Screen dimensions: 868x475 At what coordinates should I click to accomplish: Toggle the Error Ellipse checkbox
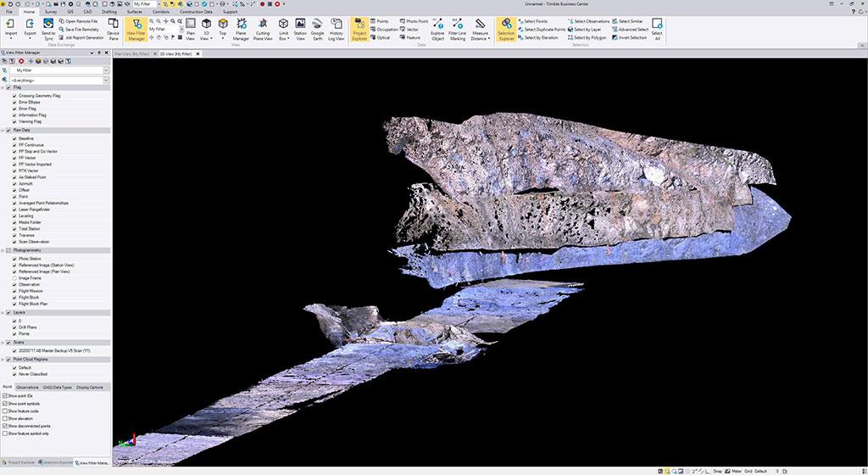click(14, 103)
